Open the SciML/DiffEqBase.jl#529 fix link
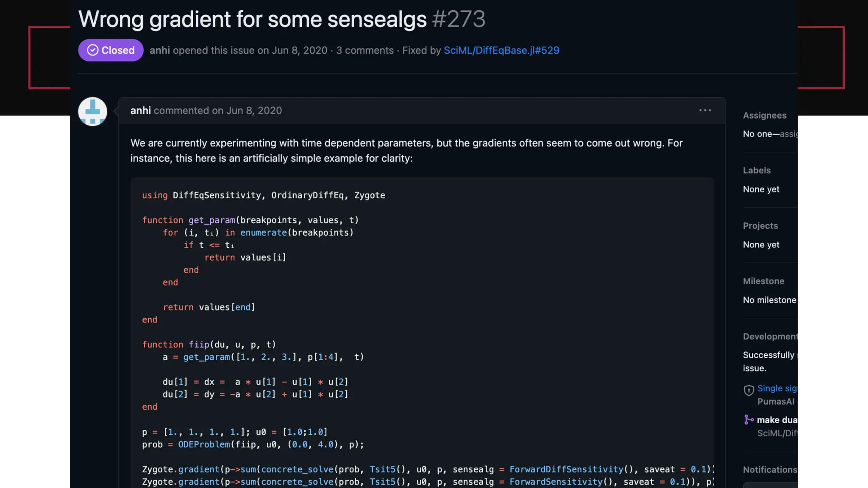Image resolution: width=868 pixels, height=488 pixels. pyautogui.click(x=501, y=50)
